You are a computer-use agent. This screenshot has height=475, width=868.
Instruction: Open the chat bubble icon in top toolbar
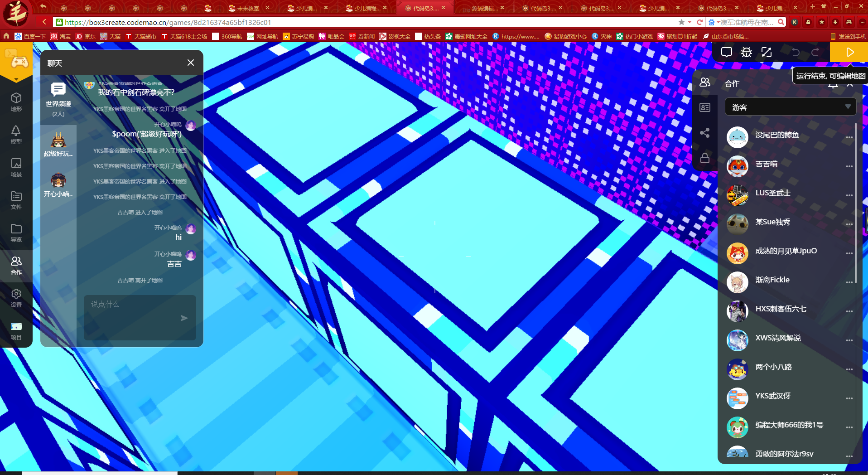tap(726, 52)
